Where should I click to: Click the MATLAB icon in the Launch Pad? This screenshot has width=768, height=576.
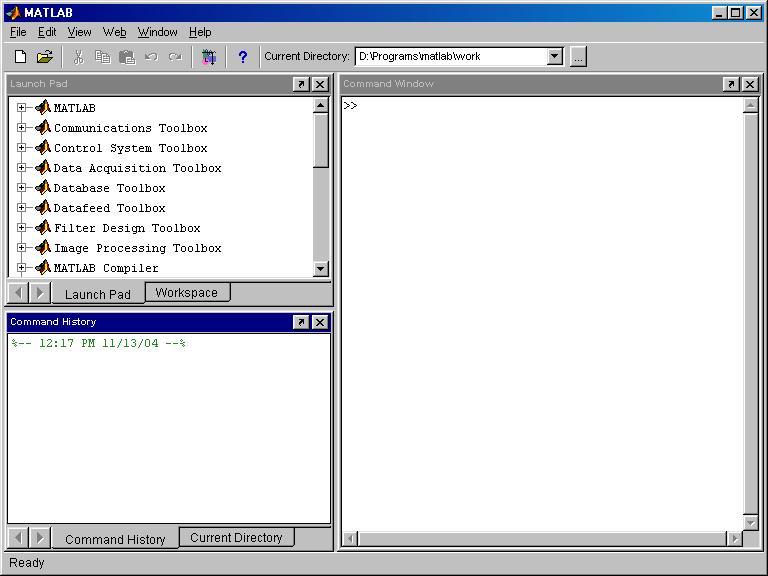[43, 107]
